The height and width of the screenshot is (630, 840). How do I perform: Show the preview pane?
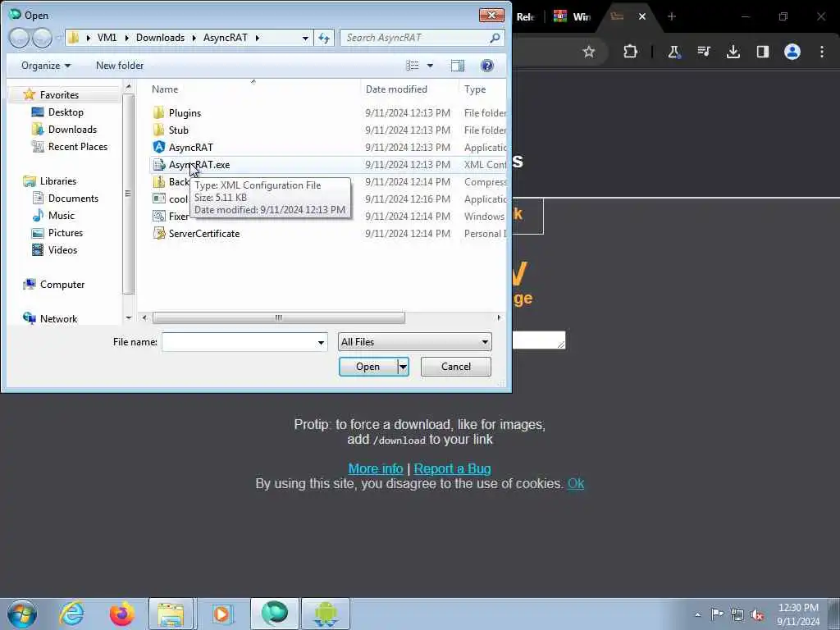click(x=458, y=66)
